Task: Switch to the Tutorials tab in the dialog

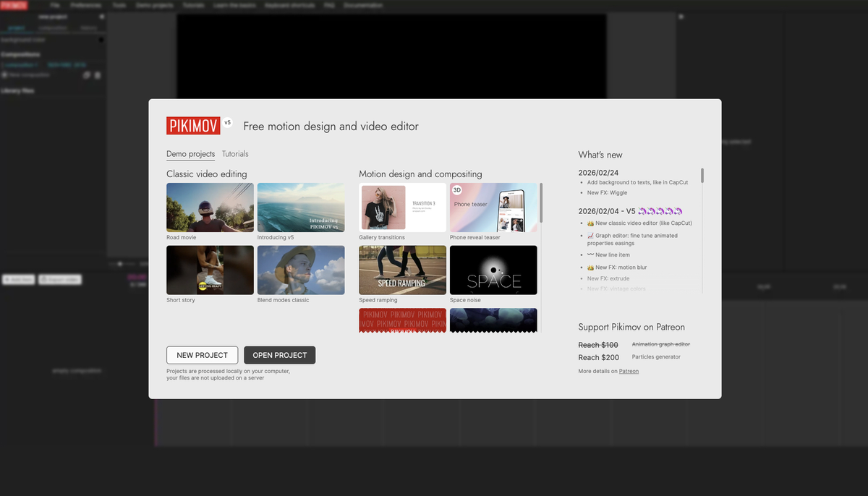Action: click(x=235, y=154)
